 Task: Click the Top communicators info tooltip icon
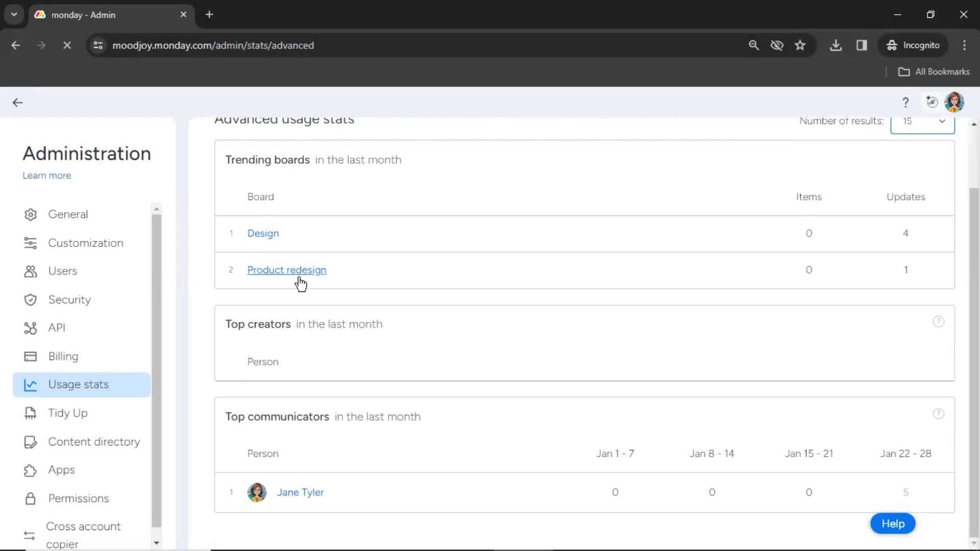938,414
